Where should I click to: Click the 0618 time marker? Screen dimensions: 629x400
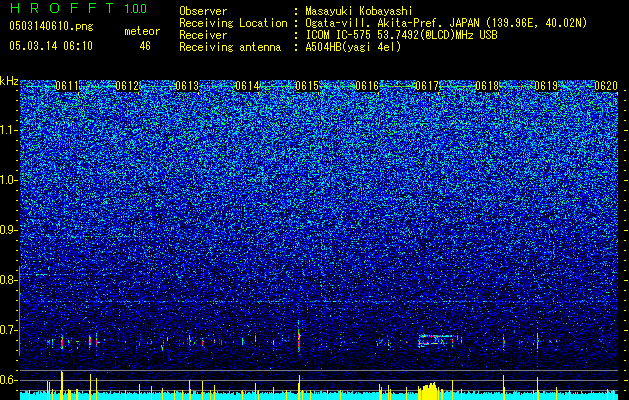coord(487,86)
